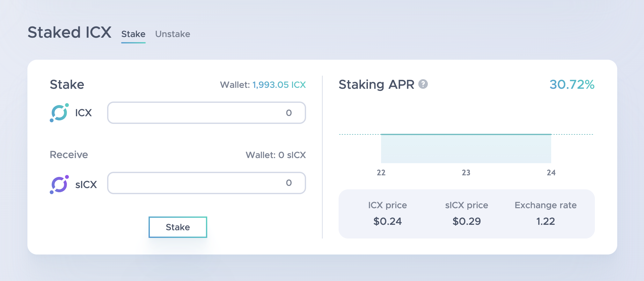Click the ICX price value $0.24
The width and height of the screenshot is (644, 281).
click(x=387, y=221)
